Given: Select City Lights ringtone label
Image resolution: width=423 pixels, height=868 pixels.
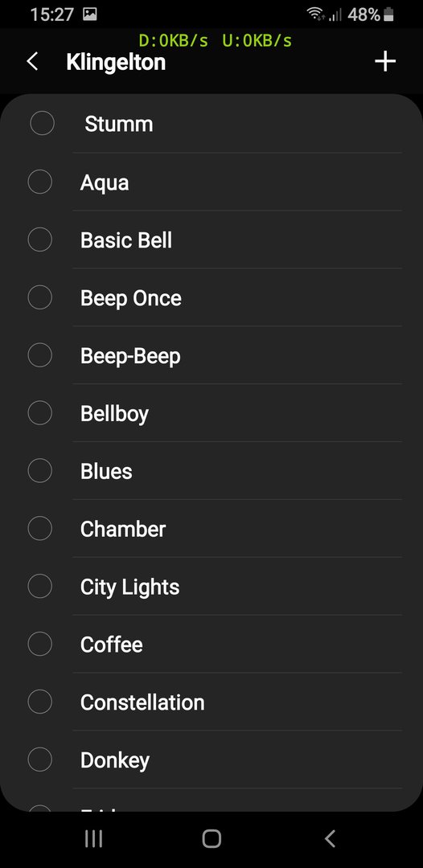Looking at the screenshot, I should 130,588.
